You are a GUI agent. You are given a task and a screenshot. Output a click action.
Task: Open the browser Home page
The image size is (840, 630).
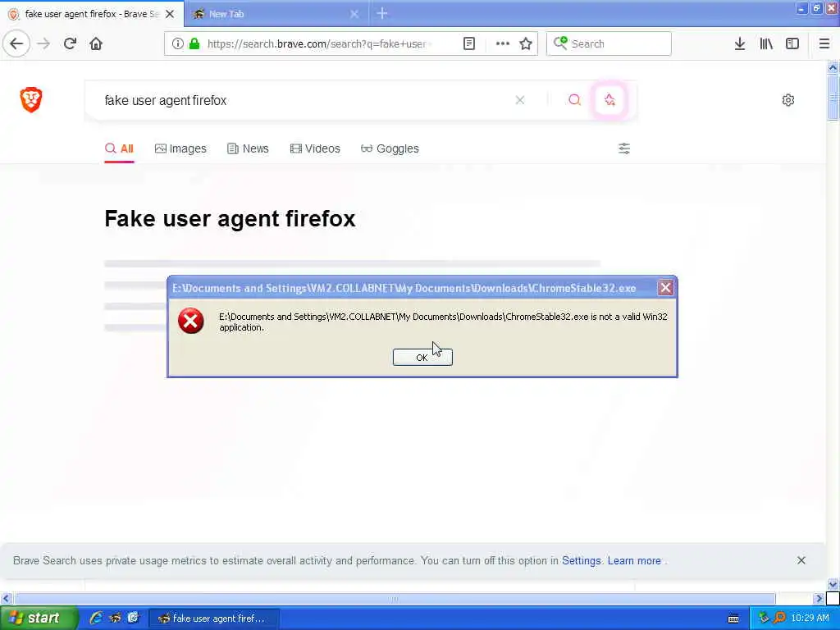point(96,43)
